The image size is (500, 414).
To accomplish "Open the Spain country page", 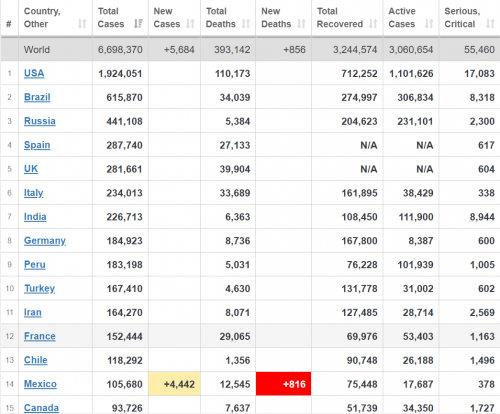I will click(x=37, y=145).
